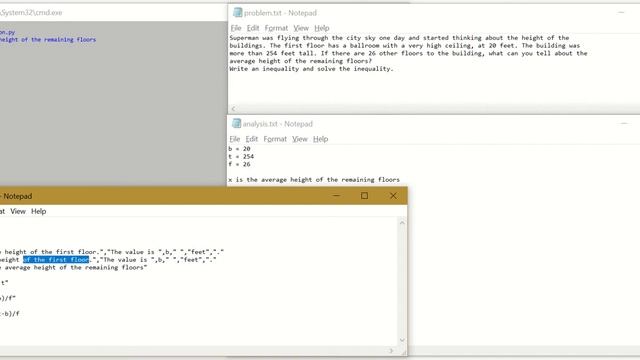Click the analysis.txt - Notepad title text
The image size is (640, 360).
278,124
